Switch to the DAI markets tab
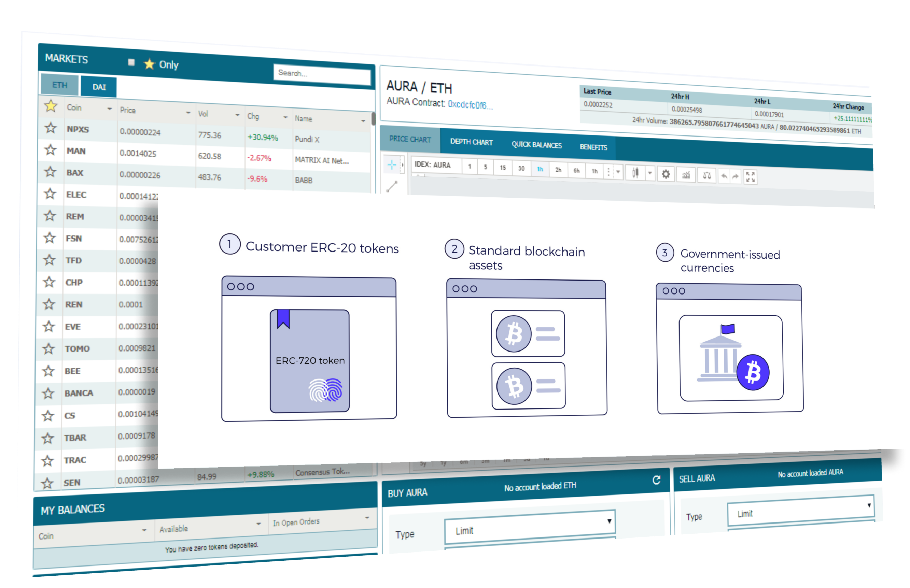 point(99,87)
